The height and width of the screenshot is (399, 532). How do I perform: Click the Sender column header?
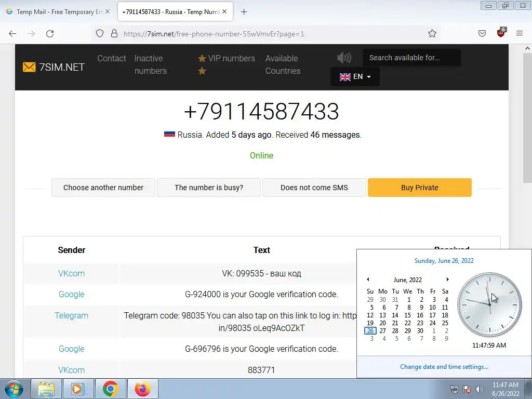tap(71, 250)
